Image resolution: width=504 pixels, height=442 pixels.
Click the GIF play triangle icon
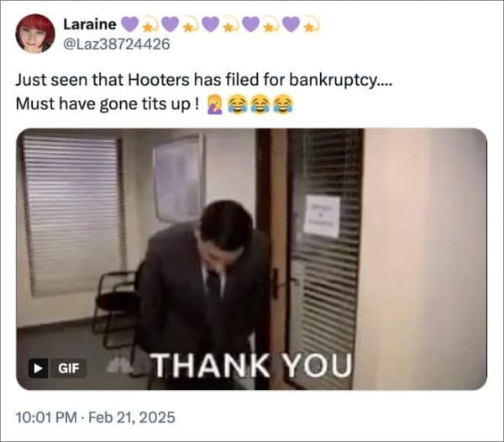(x=38, y=368)
